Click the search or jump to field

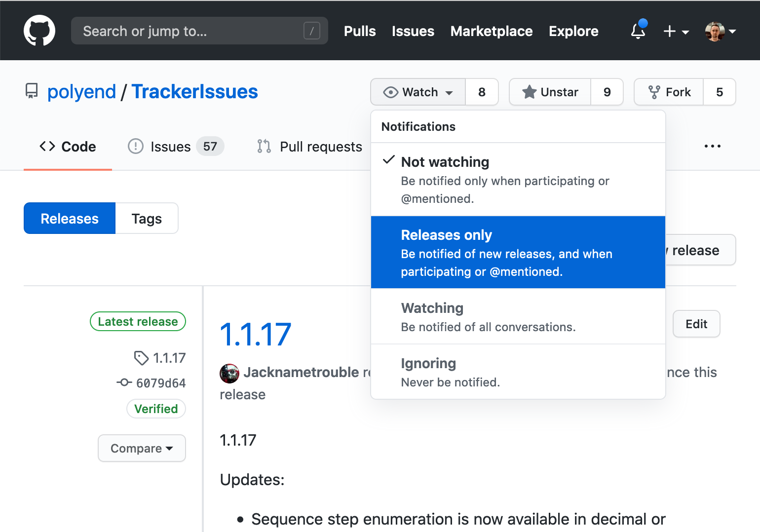tap(199, 30)
